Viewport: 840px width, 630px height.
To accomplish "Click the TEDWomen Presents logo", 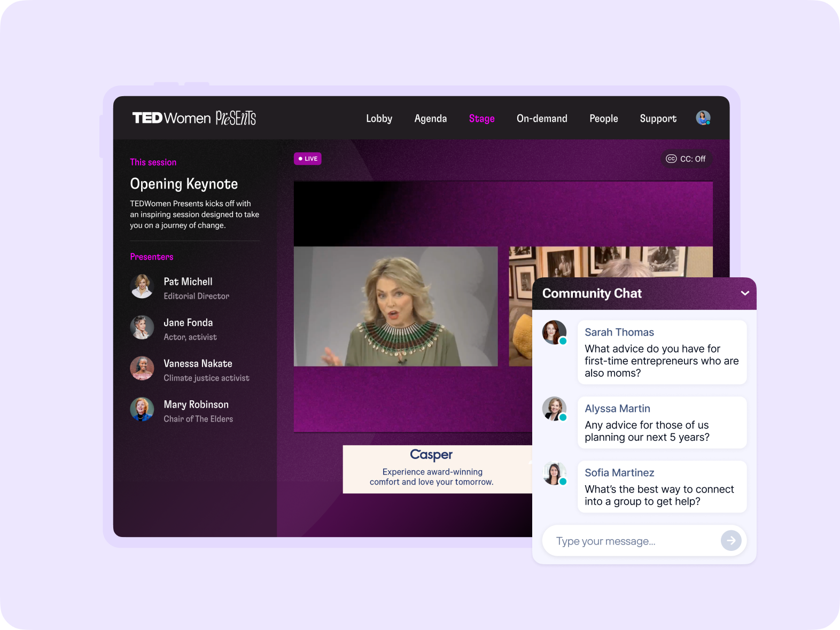I will [194, 118].
